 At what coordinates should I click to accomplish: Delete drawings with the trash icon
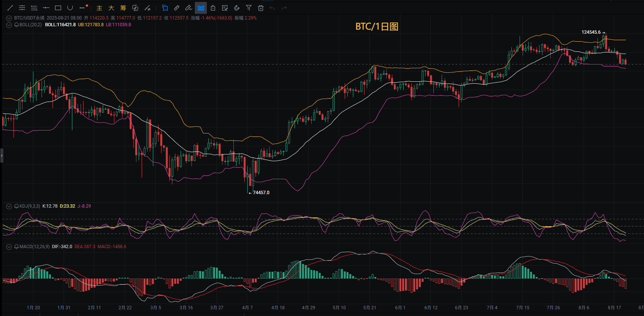(261, 8)
